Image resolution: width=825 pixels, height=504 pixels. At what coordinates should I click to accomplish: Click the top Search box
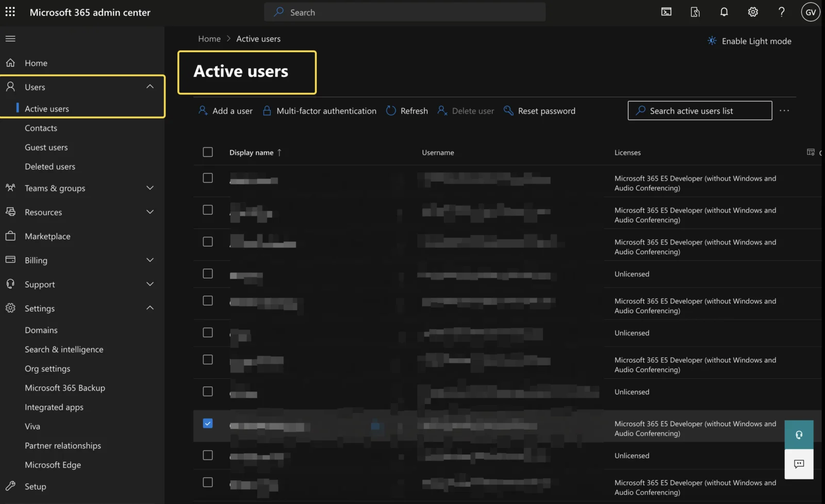tap(405, 12)
